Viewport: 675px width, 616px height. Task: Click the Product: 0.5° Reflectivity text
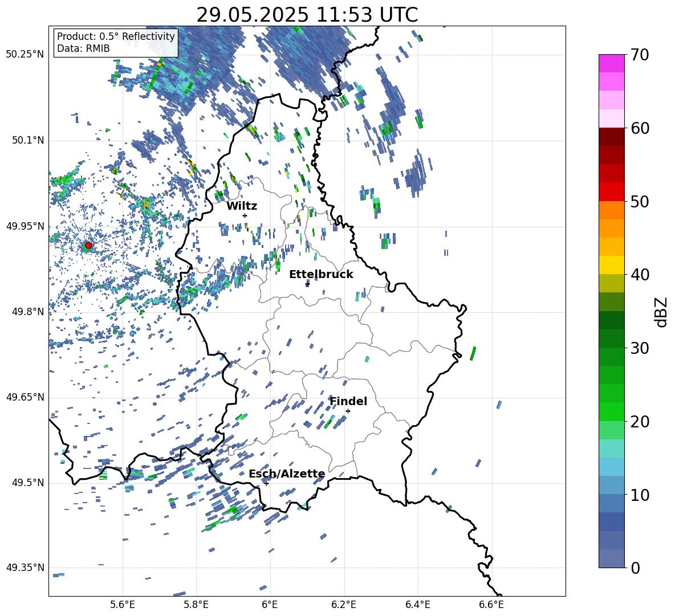116,36
